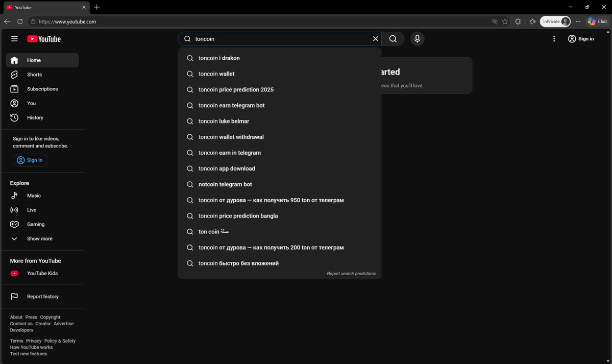612x364 pixels.
Task: Click tracking prevention eye icon in address bar
Action: 495,21
